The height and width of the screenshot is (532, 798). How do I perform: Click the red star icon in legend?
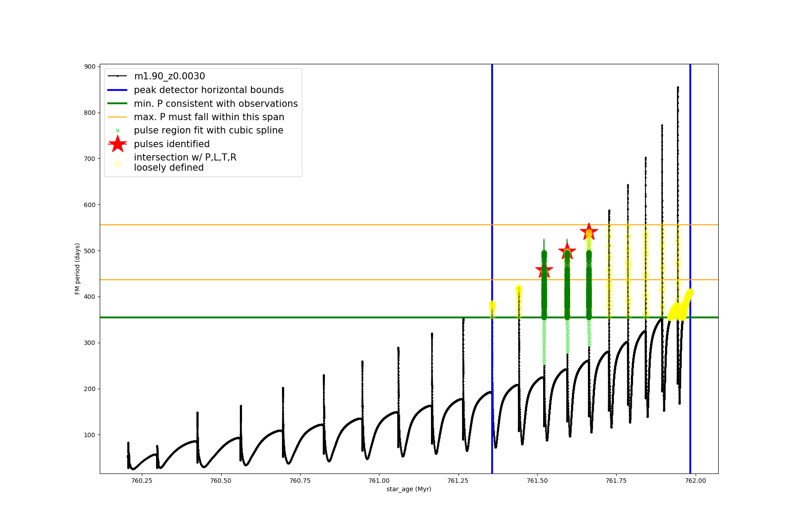point(117,144)
